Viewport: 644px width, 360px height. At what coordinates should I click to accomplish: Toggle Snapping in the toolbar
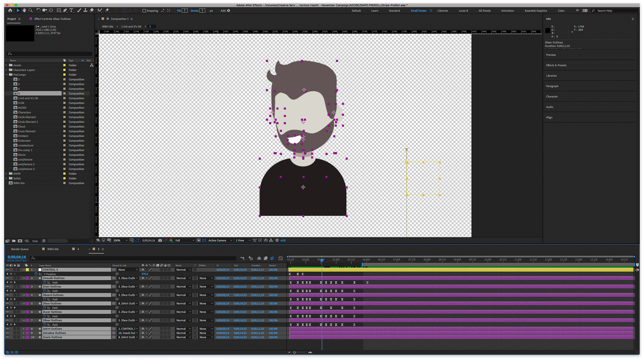[144, 10]
